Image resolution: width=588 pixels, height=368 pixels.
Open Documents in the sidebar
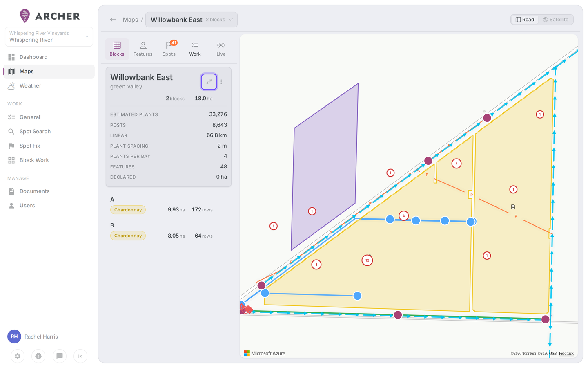pos(49,191)
